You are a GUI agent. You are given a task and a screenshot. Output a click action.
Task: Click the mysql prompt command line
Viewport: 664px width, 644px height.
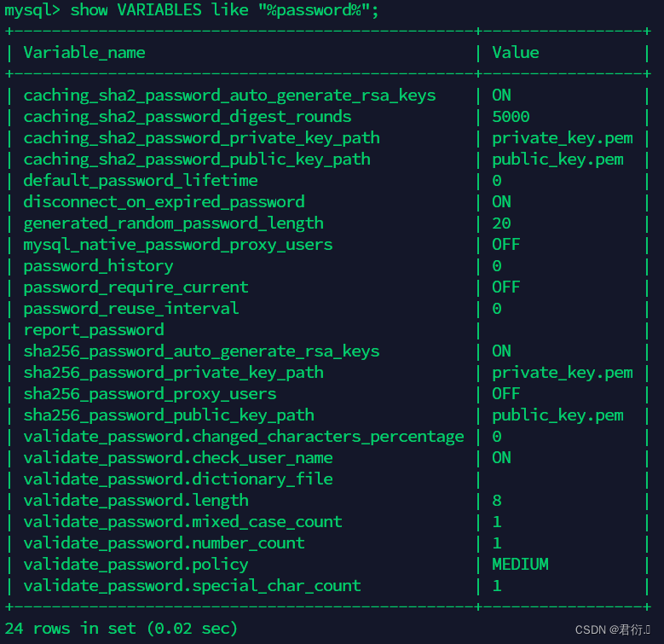(x=191, y=10)
